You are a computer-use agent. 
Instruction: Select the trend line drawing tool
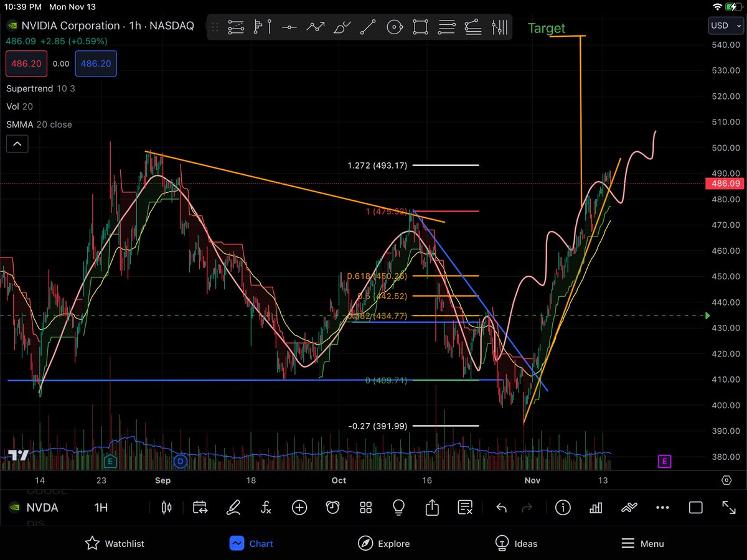[x=236, y=27]
